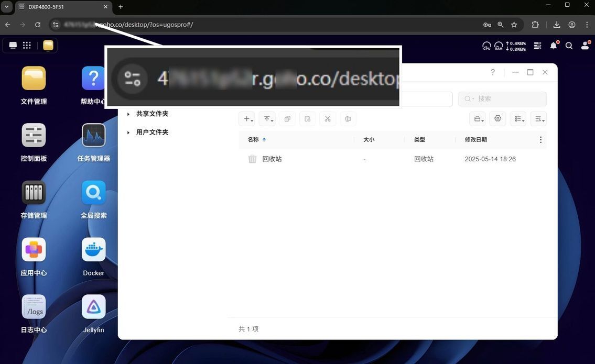This screenshot has width=595, height=364.
Task: Click the 搜索 search input field
Action: (x=502, y=98)
